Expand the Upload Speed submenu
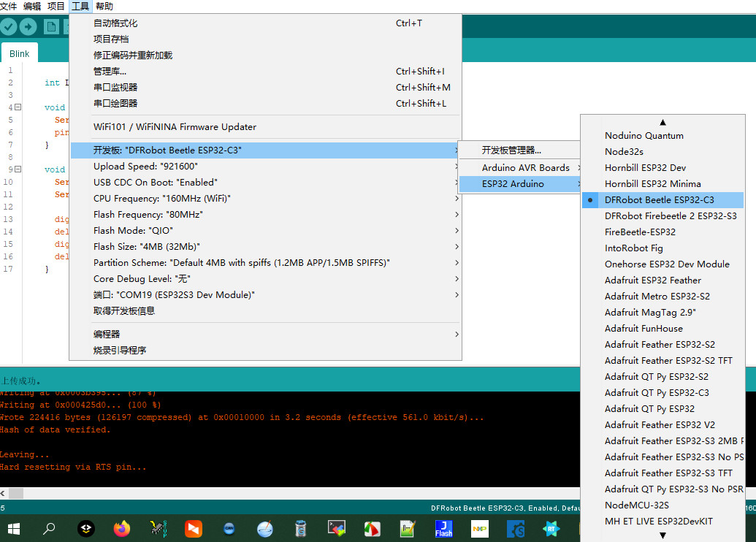This screenshot has height=542, width=756. [266, 167]
